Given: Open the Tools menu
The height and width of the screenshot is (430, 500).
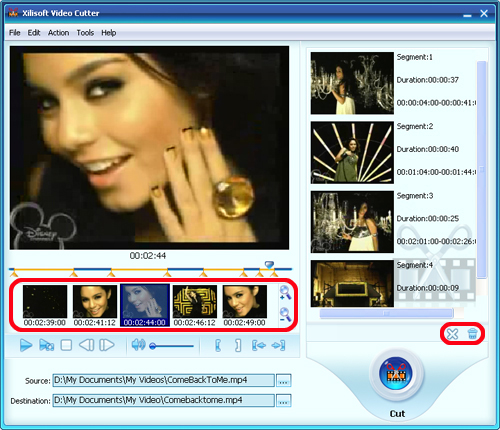Looking at the screenshot, I should point(85,33).
